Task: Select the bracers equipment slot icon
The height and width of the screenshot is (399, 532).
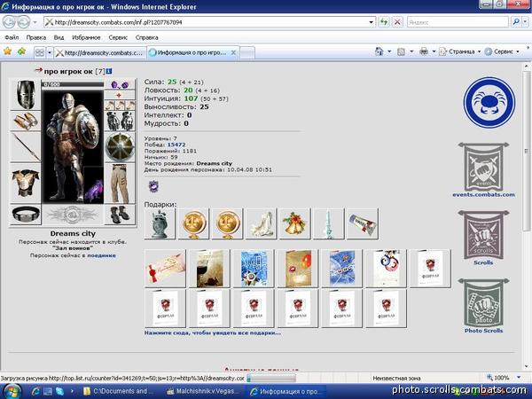Action: [x=26, y=121]
